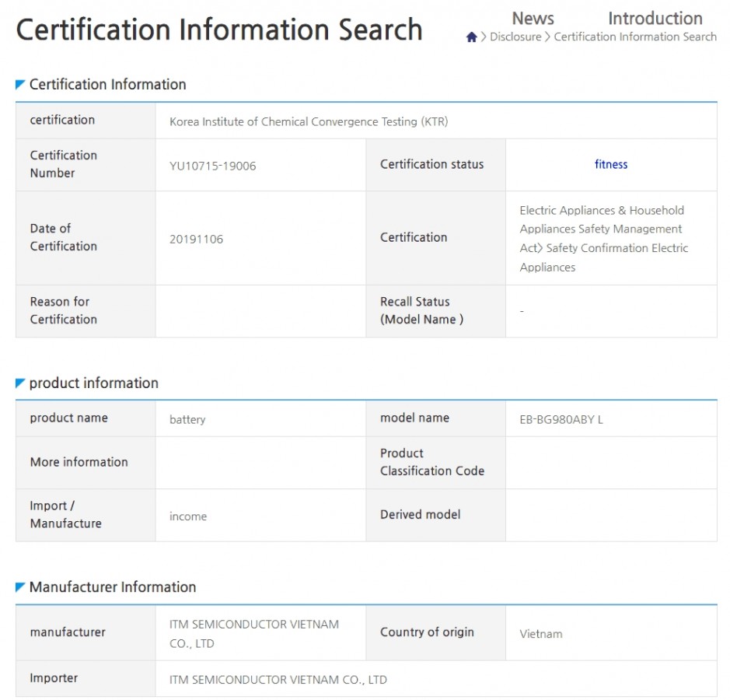Open the News menu
Viewport: 730px width, 700px height.
coord(533,18)
